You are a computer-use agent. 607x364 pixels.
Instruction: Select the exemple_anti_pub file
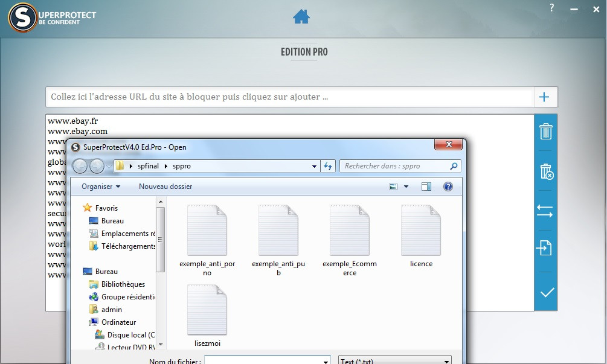tap(278, 240)
